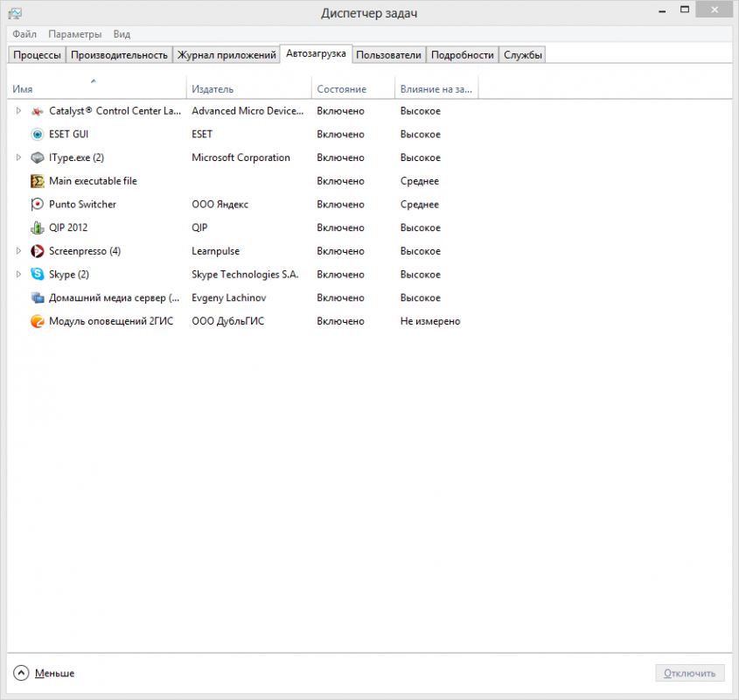
Task: Switch to the Службы tab
Action: [523, 55]
